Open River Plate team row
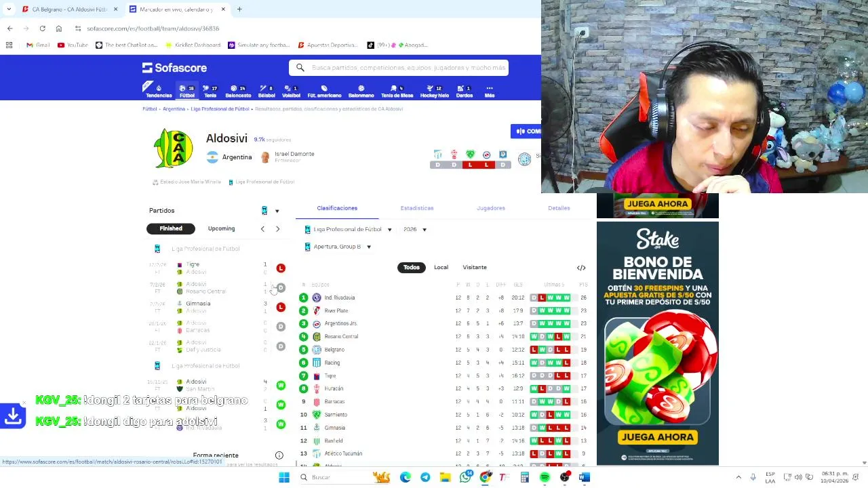868x488 pixels. [x=444, y=310]
